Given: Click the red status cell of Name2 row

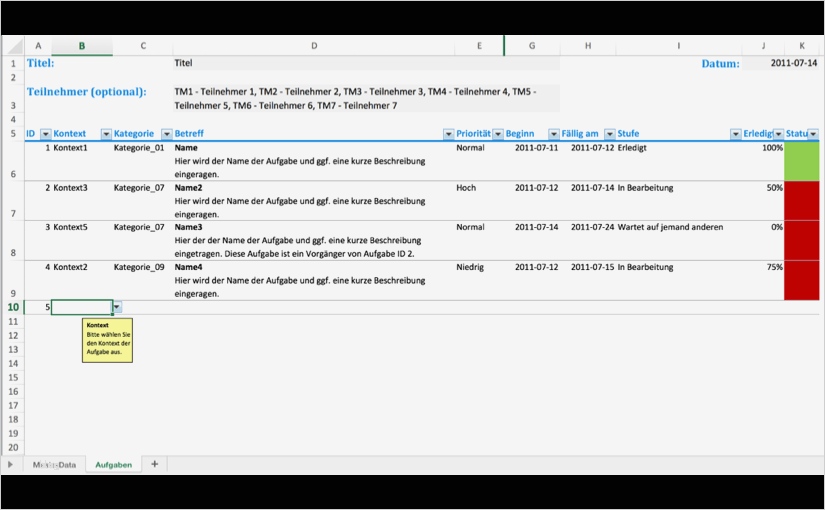Looking at the screenshot, I should pos(802,201).
